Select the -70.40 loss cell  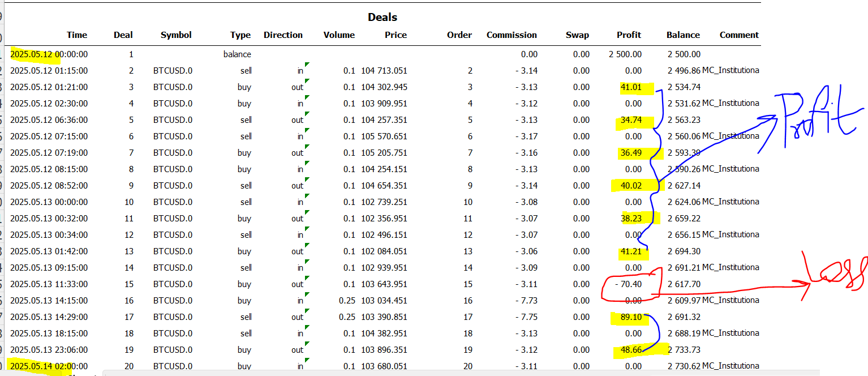(628, 284)
